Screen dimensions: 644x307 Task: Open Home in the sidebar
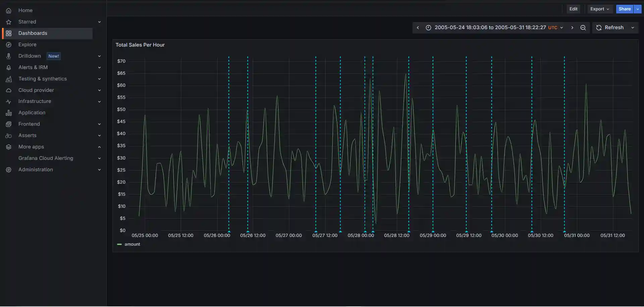[25, 10]
